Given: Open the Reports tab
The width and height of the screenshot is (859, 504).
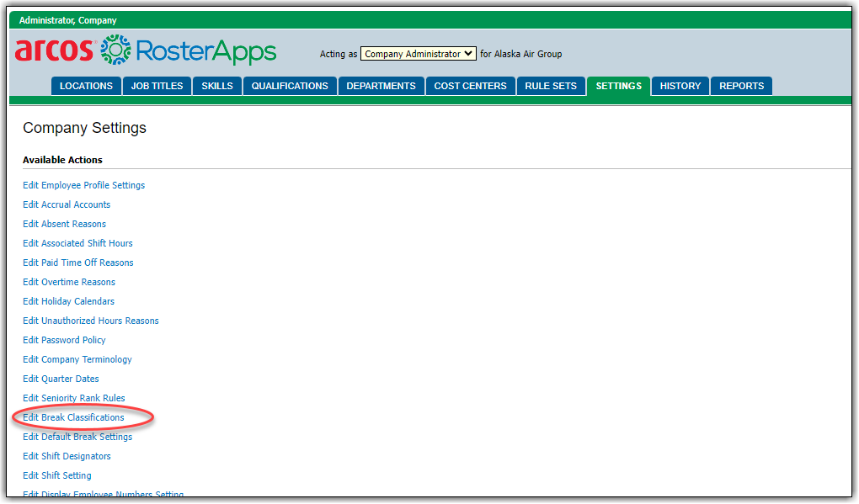Looking at the screenshot, I should (741, 86).
